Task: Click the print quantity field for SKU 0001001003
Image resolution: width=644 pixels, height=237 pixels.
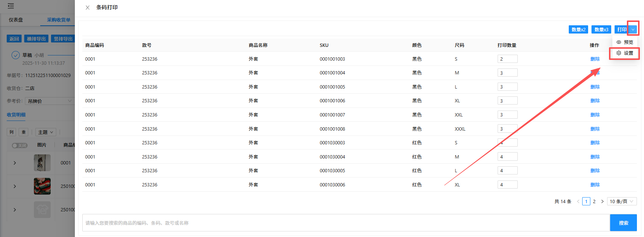Action: (x=507, y=59)
